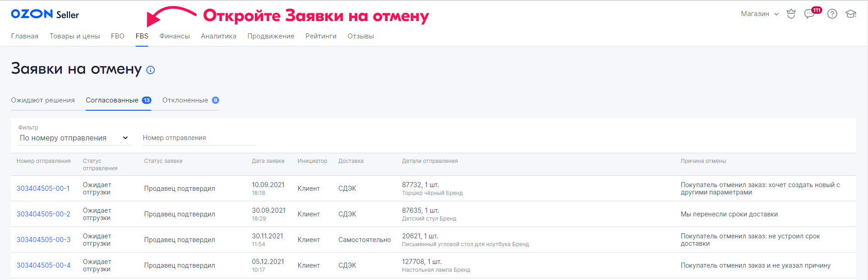The width and height of the screenshot is (868, 280).
Task: Open shipment 303404505-00-4 link
Action: pyautogui.click(x=43, y=265)
